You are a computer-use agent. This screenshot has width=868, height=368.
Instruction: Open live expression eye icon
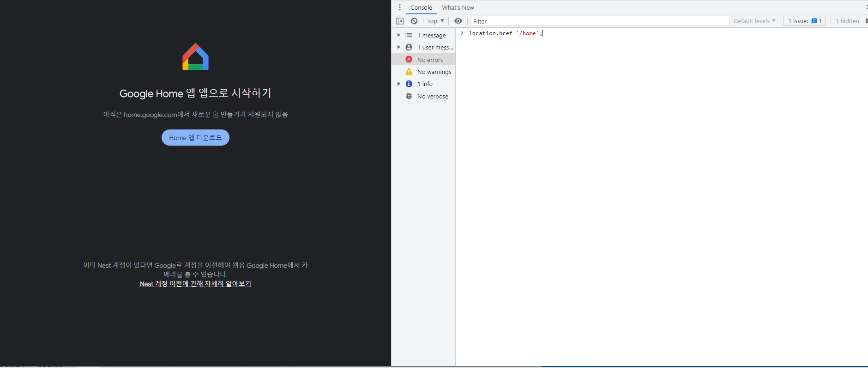(x=458, y=21)
